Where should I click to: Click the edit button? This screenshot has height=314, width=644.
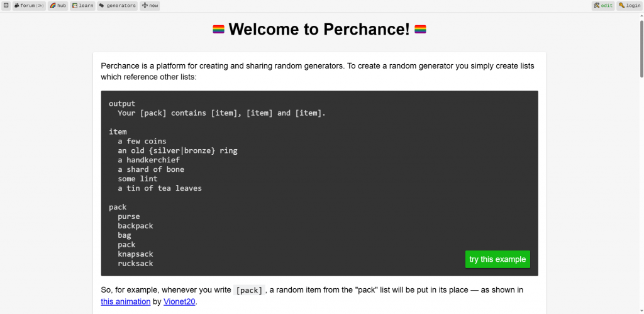click(603, 6)
